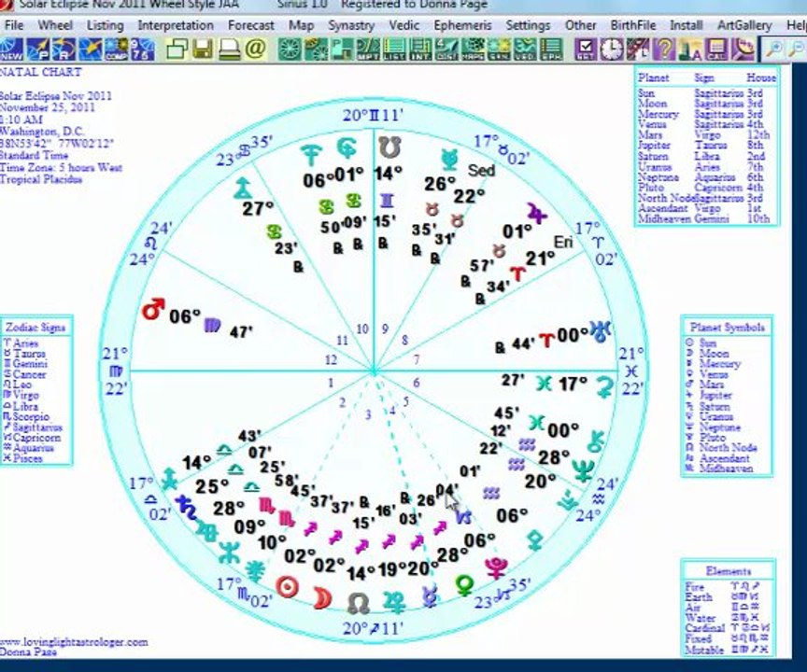Click the gray North Node glyph at chart bottom
Image resolution: width=807 pixels, height=672 pixels.
[359, 603]
